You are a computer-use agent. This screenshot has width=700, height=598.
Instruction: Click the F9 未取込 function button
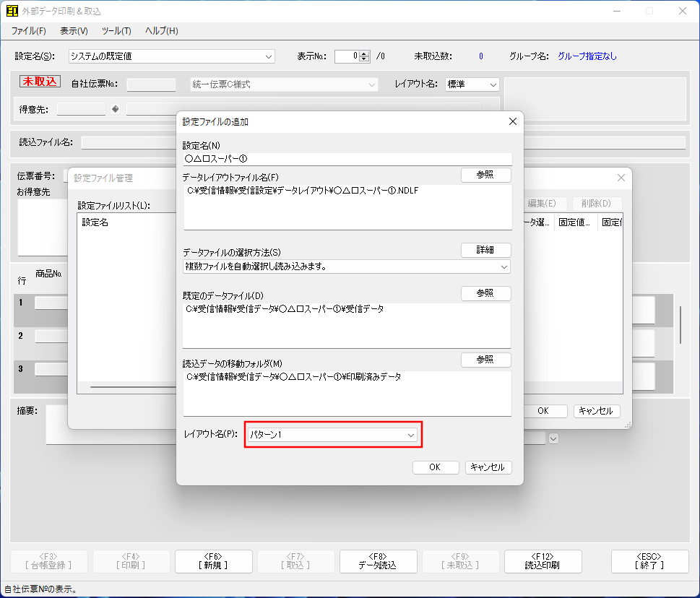pos(461,561)
